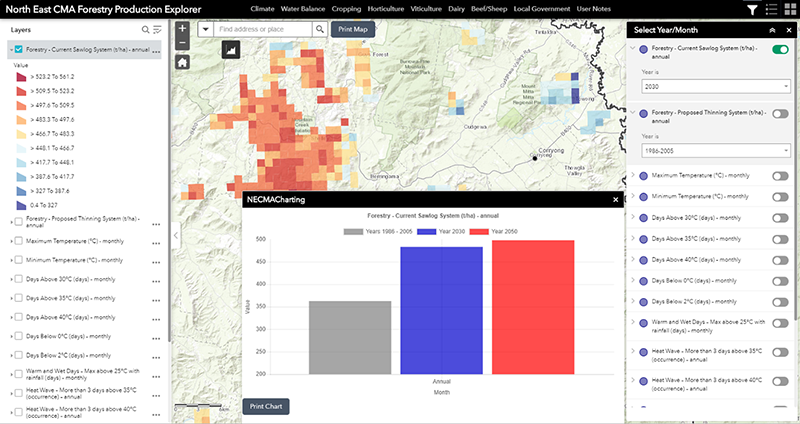The width and height of the screenshot is (800, 424).
Task: Open the basemap grid icon in header
Action: point(788,9)
